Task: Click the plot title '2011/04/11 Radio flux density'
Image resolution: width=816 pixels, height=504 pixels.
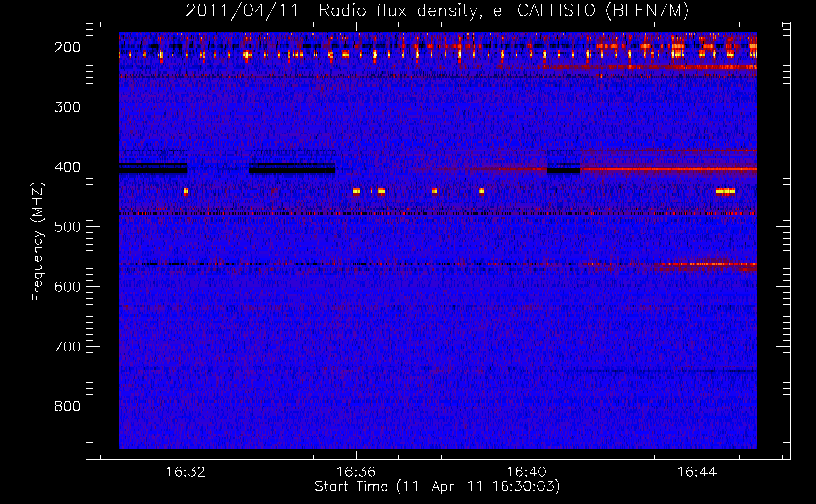Action: pyautogui.click(x=437, y=10)
